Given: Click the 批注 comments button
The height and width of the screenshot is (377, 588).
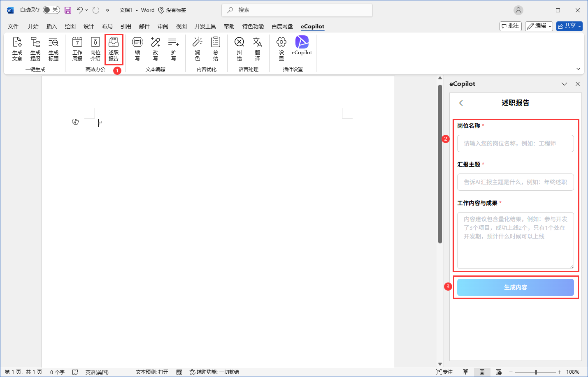Looking at the screenshot, I should 510,26.
